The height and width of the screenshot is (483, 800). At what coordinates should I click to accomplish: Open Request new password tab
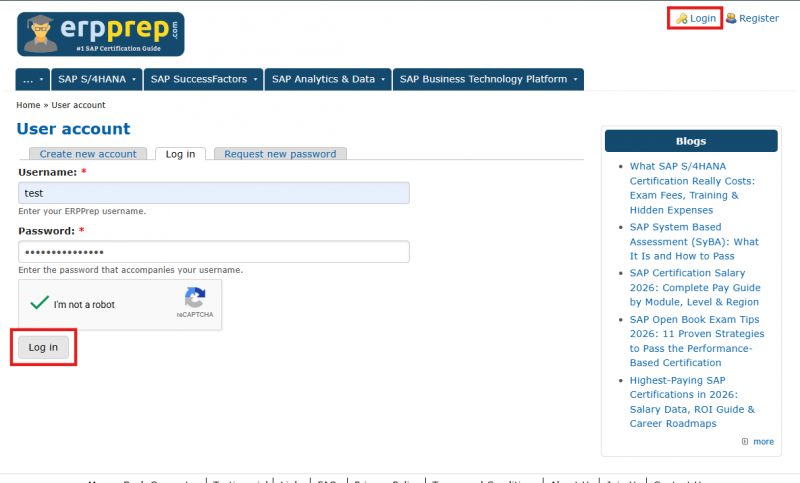pos(280,154)
